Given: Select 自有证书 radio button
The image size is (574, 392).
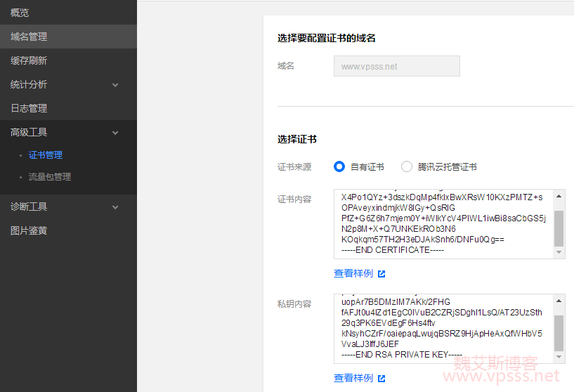Looking at the screenshot, I should pos(339,166).
